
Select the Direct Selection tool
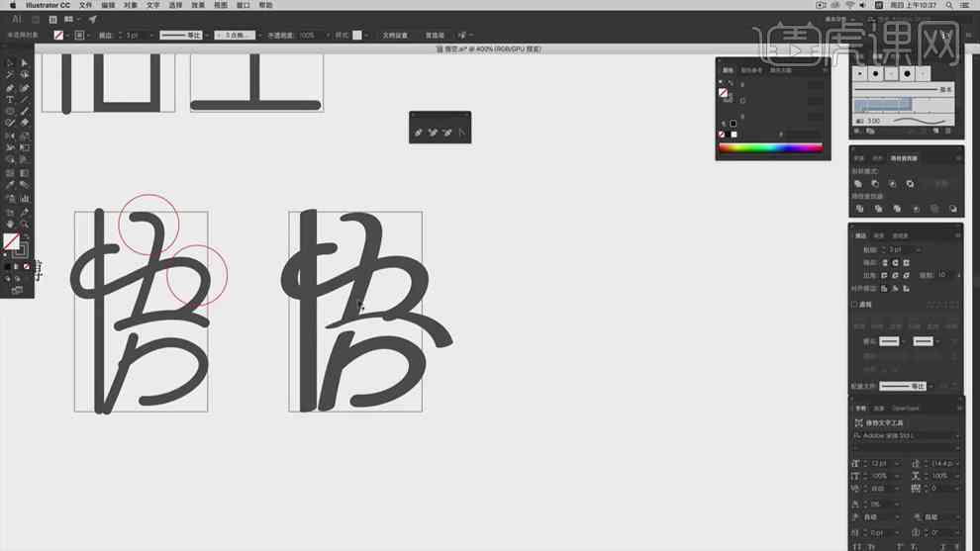point(25,62)
